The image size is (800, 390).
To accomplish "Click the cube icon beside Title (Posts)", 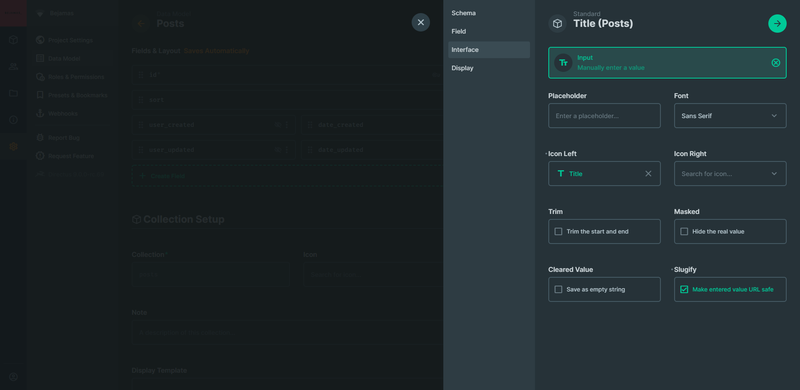I will pos(558,23).
